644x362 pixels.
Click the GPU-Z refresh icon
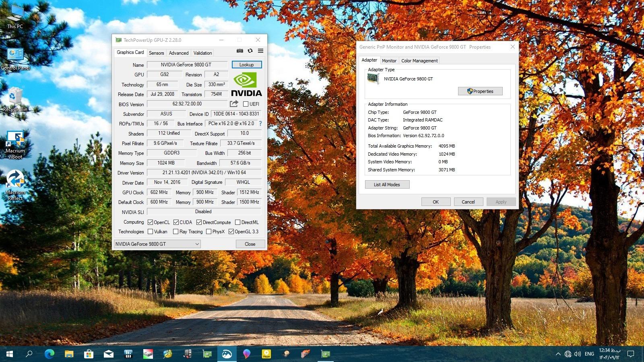point(250,51)
